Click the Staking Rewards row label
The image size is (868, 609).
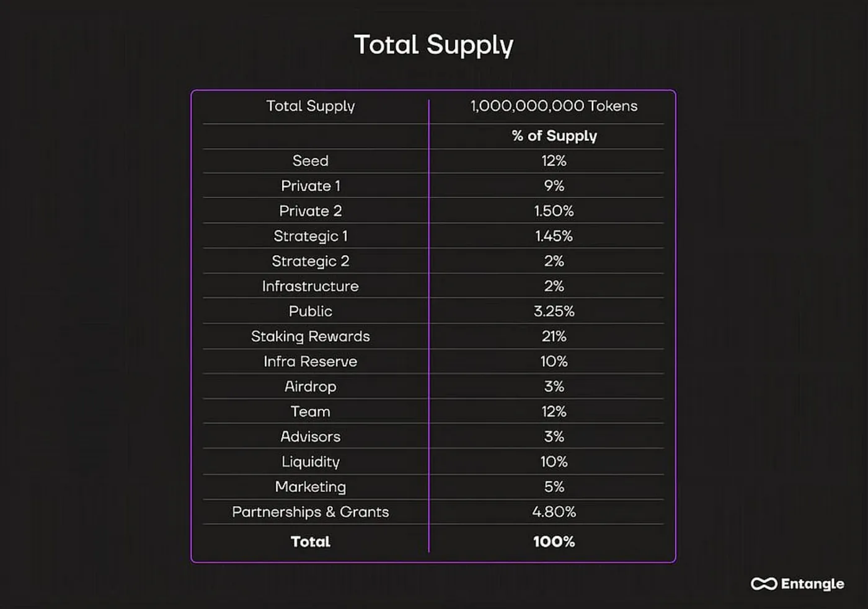click(311, 336)
